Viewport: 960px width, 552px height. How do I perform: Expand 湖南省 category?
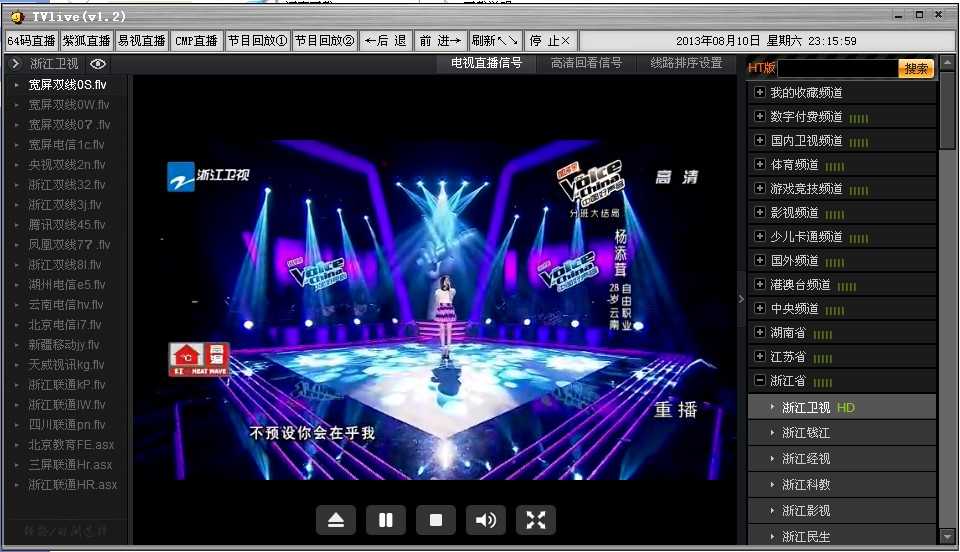(x=842, y=332)
